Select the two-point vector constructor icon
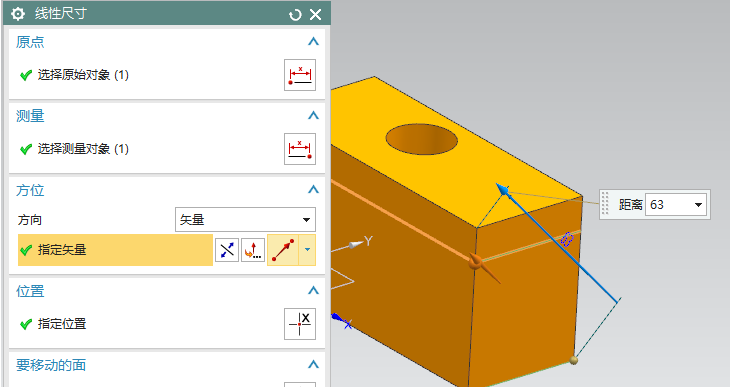The width and height of the screenshot is (730, 388). [283, 250]
